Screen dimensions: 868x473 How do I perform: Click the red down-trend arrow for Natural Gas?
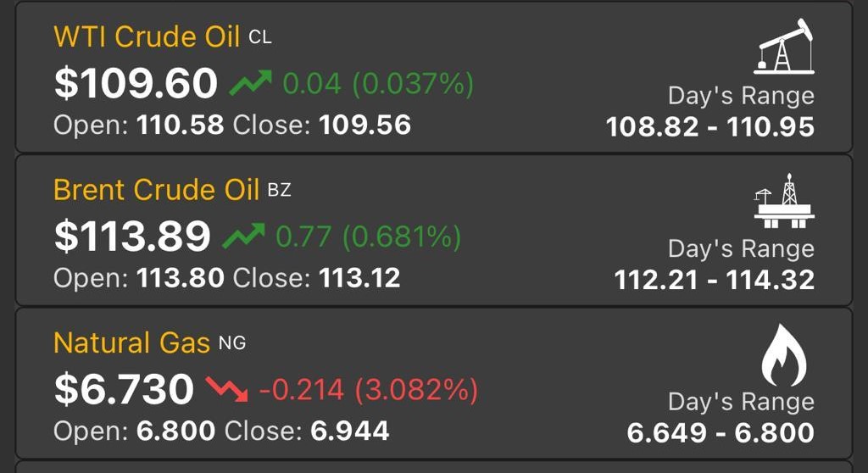[227, 389]
